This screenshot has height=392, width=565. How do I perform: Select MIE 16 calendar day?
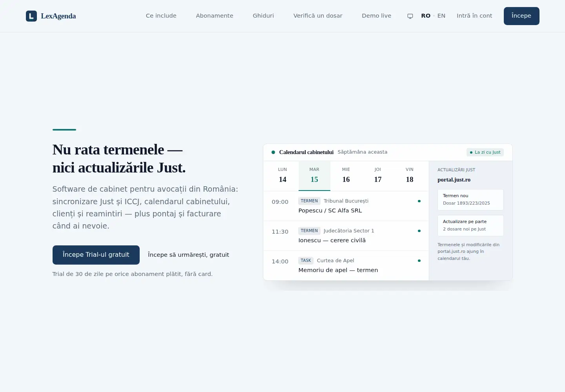pos(346,176)
